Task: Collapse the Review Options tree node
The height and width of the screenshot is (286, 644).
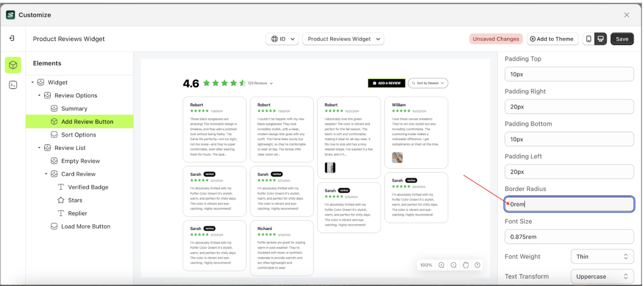Action: click(39, 95)
